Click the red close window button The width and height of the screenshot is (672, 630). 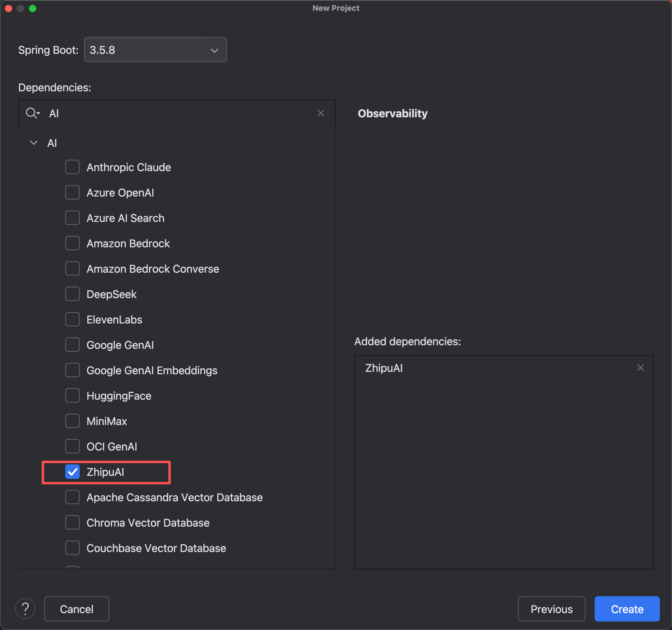8,8
